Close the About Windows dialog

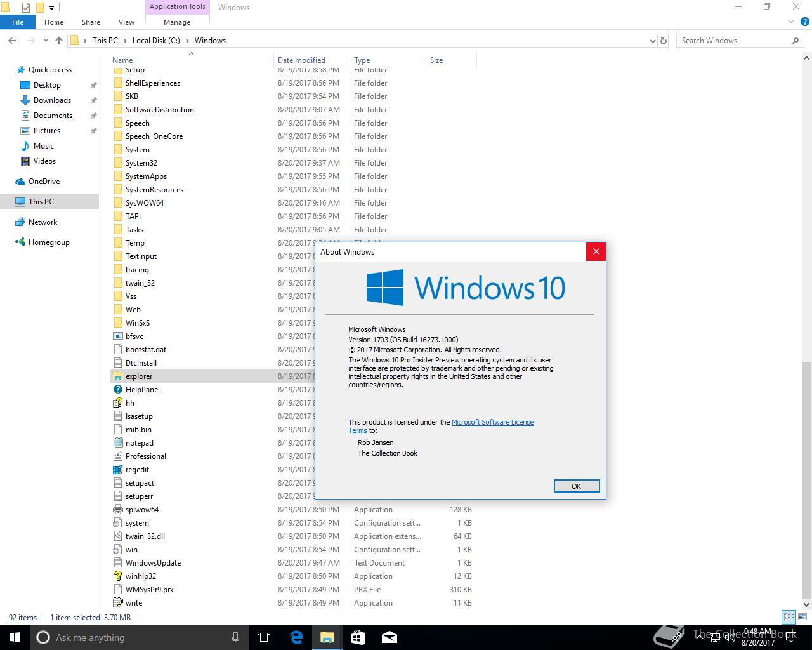click(596, 252)
